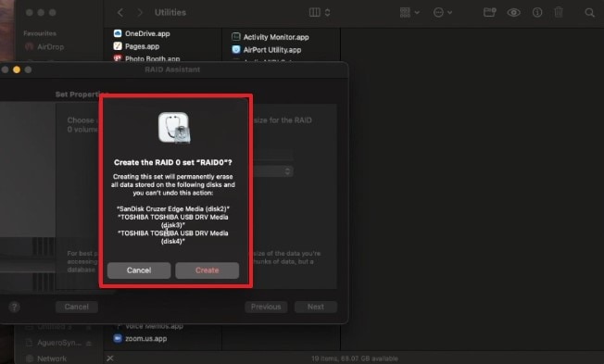Click the status text "19 items, 88.07 GB available"
Image resolution: width=604 pixels, height=364 pixels.
tap(355, 358)
